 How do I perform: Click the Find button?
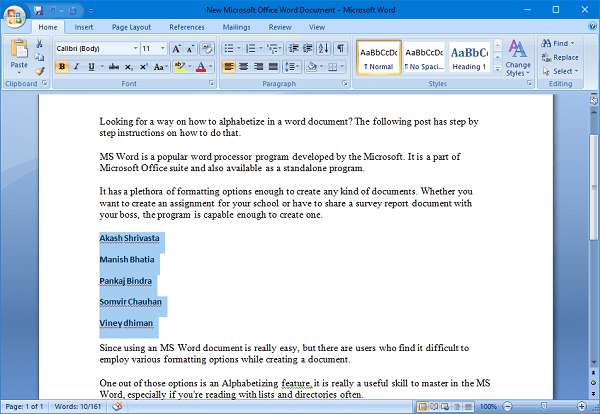coord(558,43)
